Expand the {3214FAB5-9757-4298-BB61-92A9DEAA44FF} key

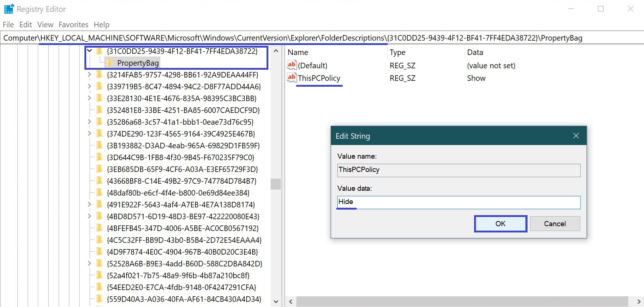pyautogui.click(x=89, y=75)
